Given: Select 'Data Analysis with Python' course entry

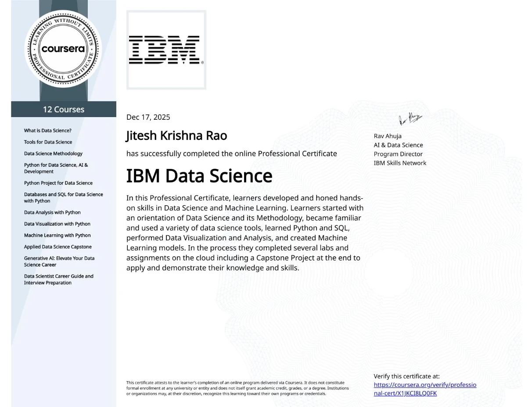Looking at the screenshot, I should [x=52, y=212].
